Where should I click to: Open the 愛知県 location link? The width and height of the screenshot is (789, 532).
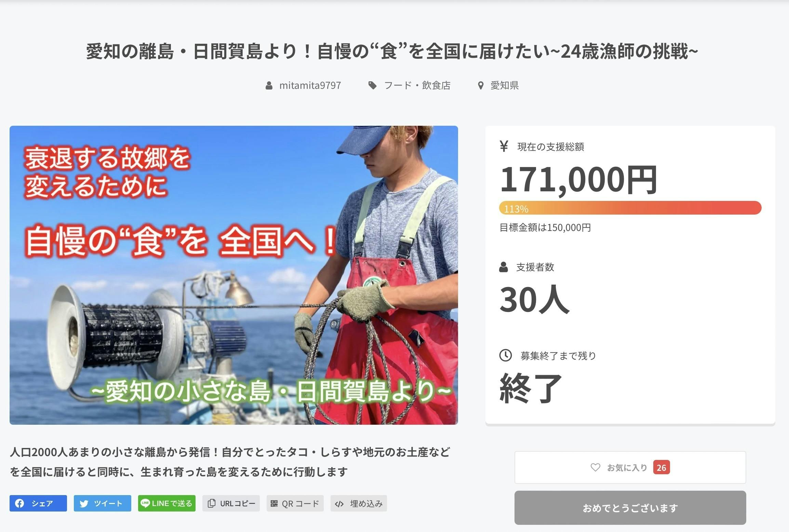coord(505,85)
